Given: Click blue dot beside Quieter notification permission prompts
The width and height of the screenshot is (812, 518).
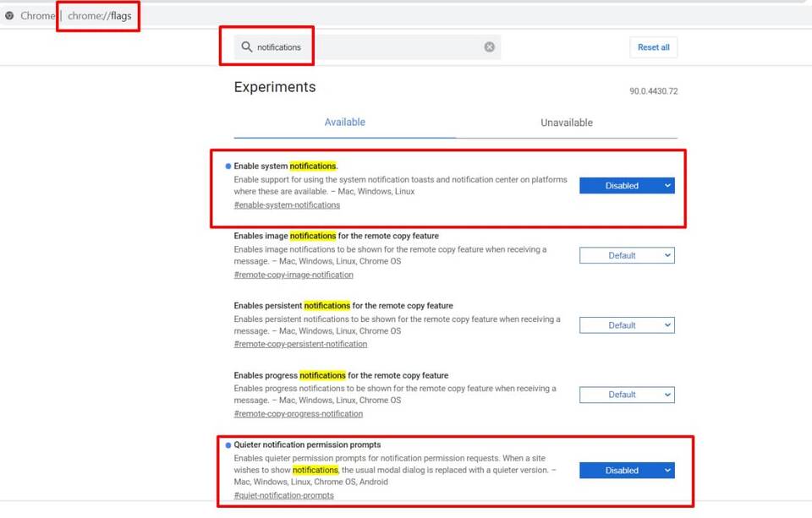Looking at the screenshot, I should tap(228, 445).
